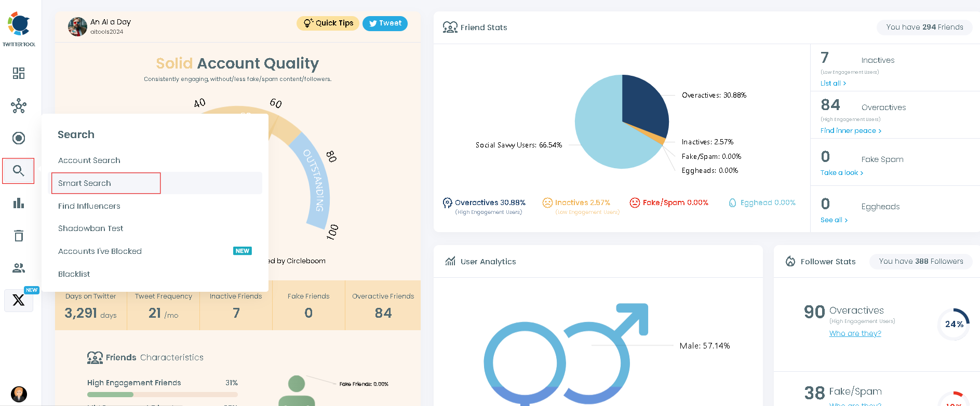This screenshot has height=406, width=980.
Task: Click the Quick Tips button
Action: (x=328, y=23)
